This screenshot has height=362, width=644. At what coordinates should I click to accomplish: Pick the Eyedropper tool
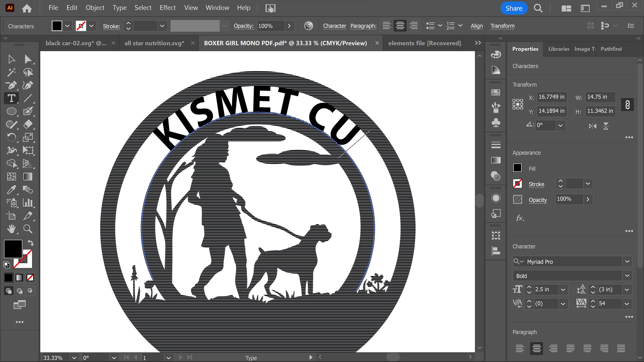point(12,190)
